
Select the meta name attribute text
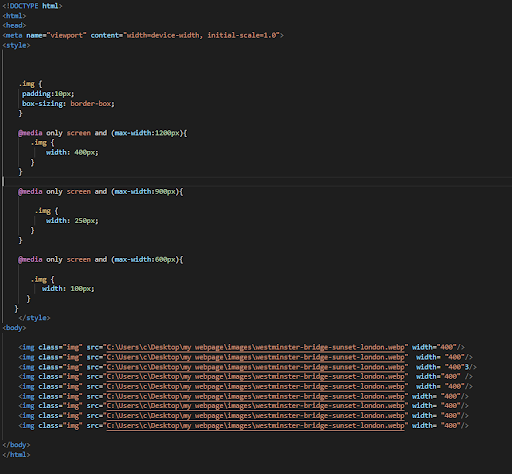(x=34, y=35)
